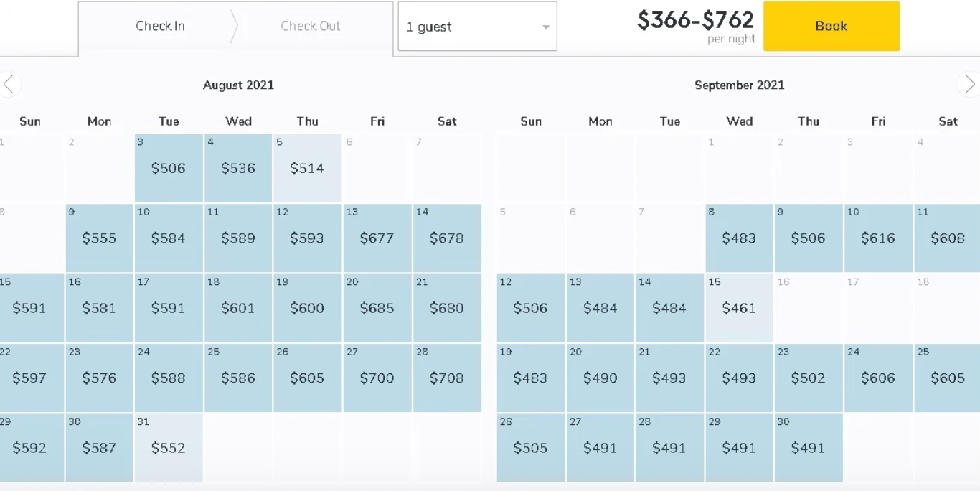Pick August 20 priced at $685
The width and height of the screenshot is (980, 491).
377,308
